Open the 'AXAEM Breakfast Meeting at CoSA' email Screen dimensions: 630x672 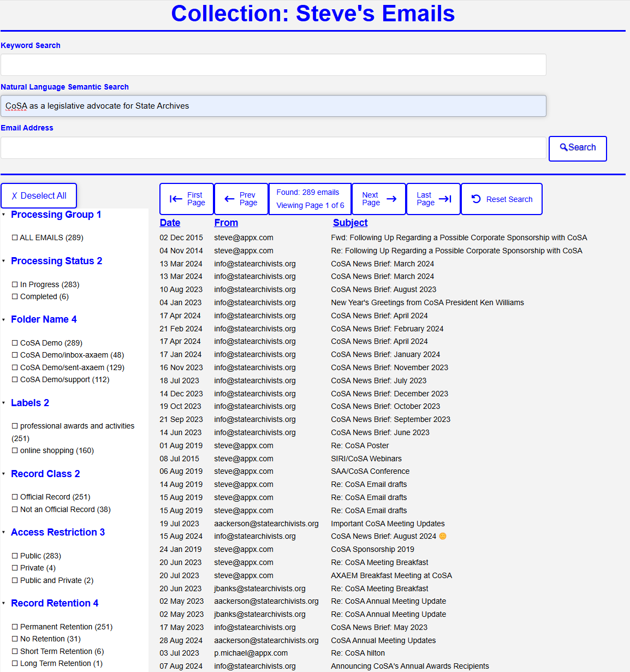click(x=391, y=575)
